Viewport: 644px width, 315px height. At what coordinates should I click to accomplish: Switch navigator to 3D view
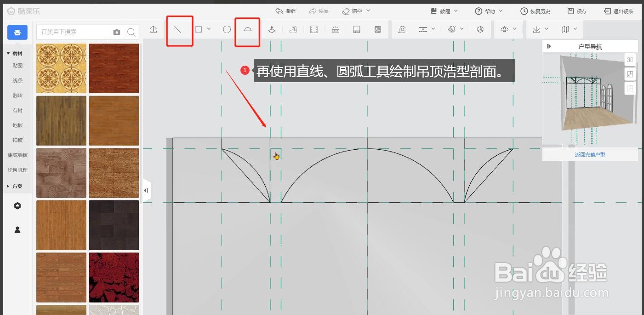[630, 60]
